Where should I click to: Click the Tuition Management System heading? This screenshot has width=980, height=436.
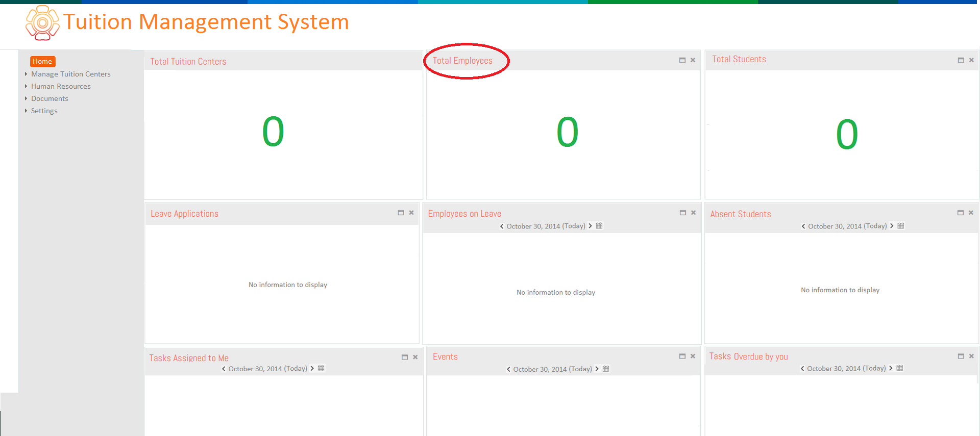[206, 22]
